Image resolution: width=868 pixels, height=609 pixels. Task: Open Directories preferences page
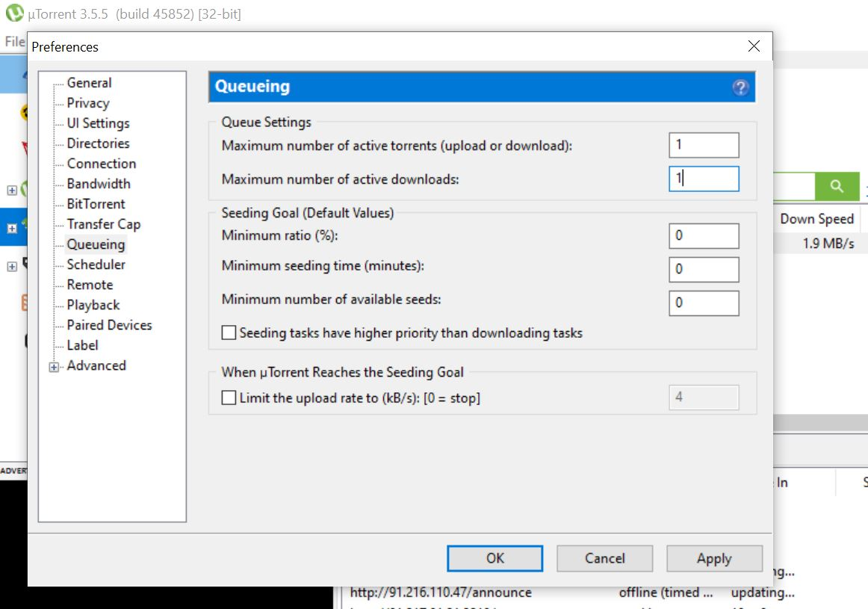click(x=98, y=143)
